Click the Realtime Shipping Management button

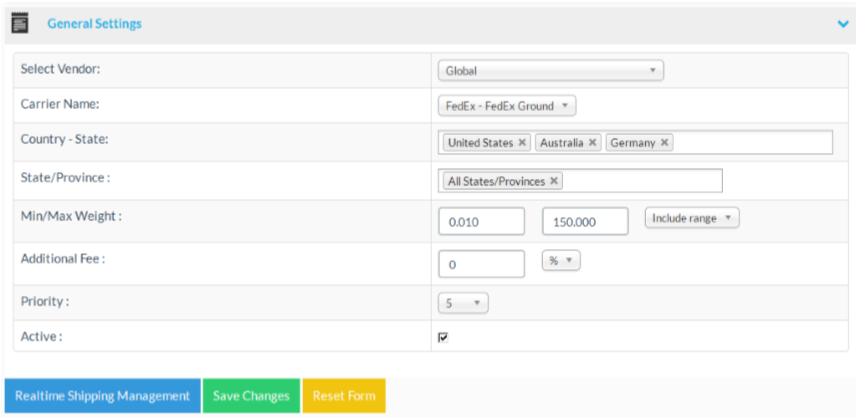point(102,396)
